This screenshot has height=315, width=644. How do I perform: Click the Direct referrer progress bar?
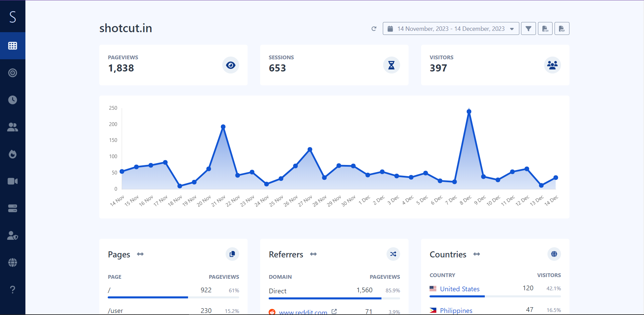pos(334,298)
